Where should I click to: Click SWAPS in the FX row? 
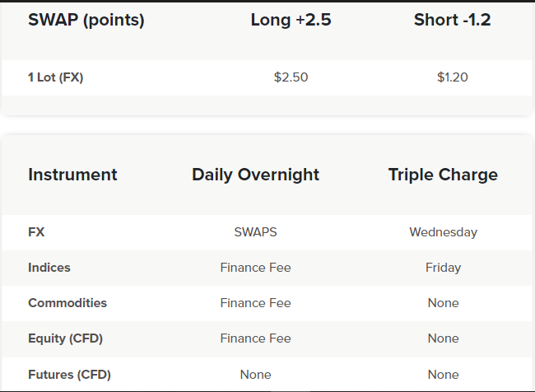(x=255, y=232)
